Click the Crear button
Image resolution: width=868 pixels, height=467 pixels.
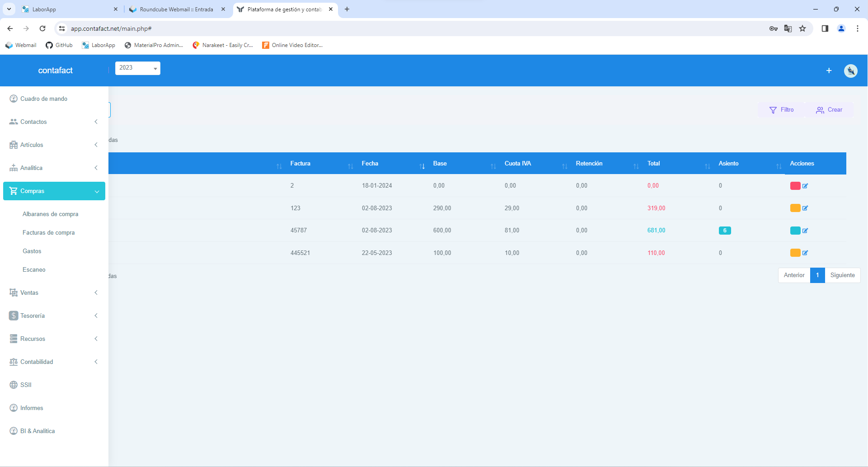829,110
